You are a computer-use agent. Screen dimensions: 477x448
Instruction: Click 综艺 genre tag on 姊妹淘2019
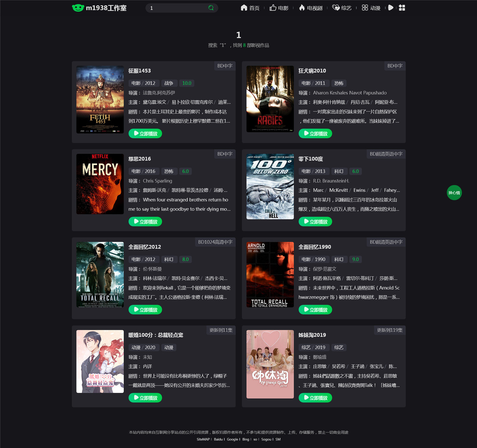click(x=339, y=348)
